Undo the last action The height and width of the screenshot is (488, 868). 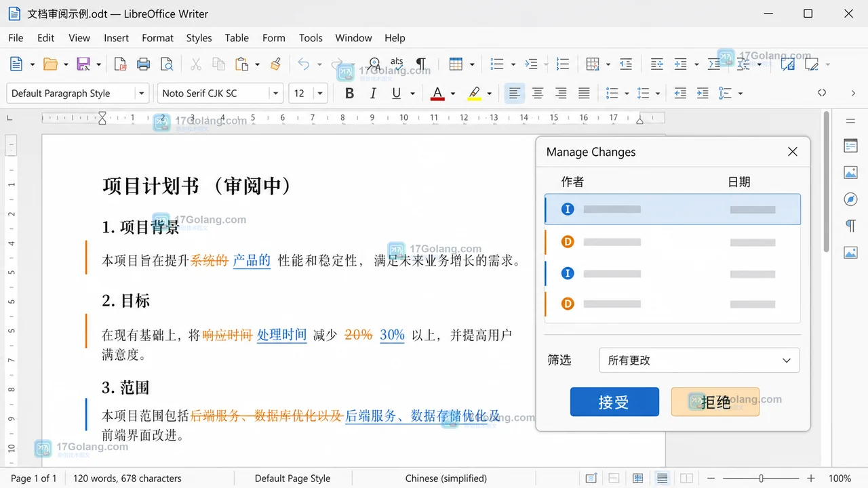303,64
